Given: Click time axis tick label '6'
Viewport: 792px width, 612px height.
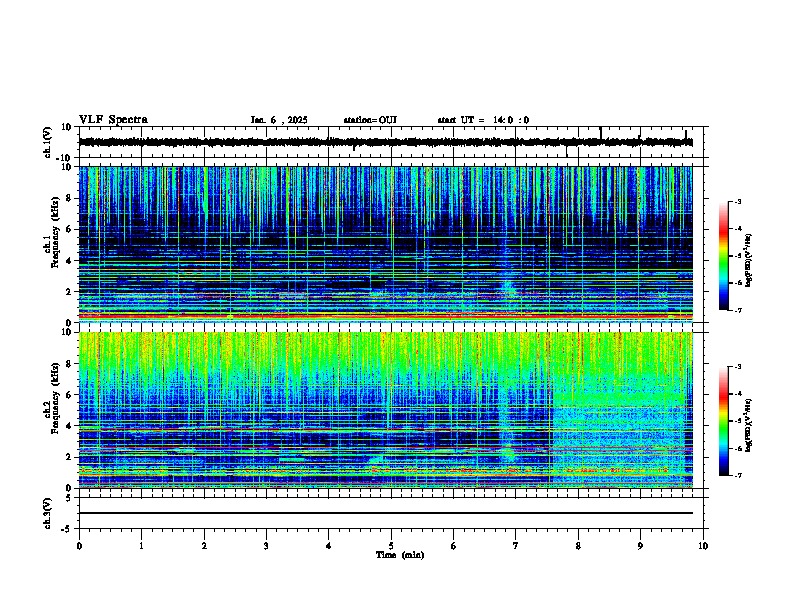Looking at the screenshot, I should tap(454, 546).
